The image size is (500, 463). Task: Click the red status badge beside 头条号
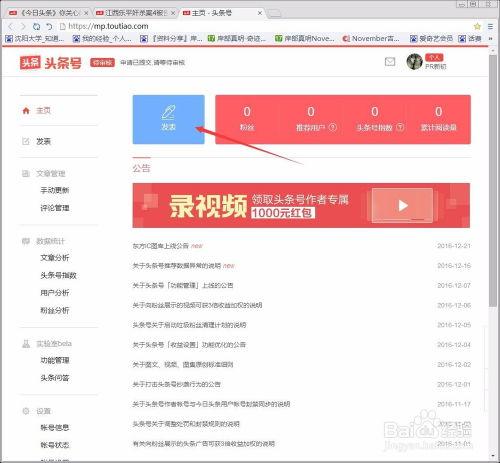tap(102, 63)
